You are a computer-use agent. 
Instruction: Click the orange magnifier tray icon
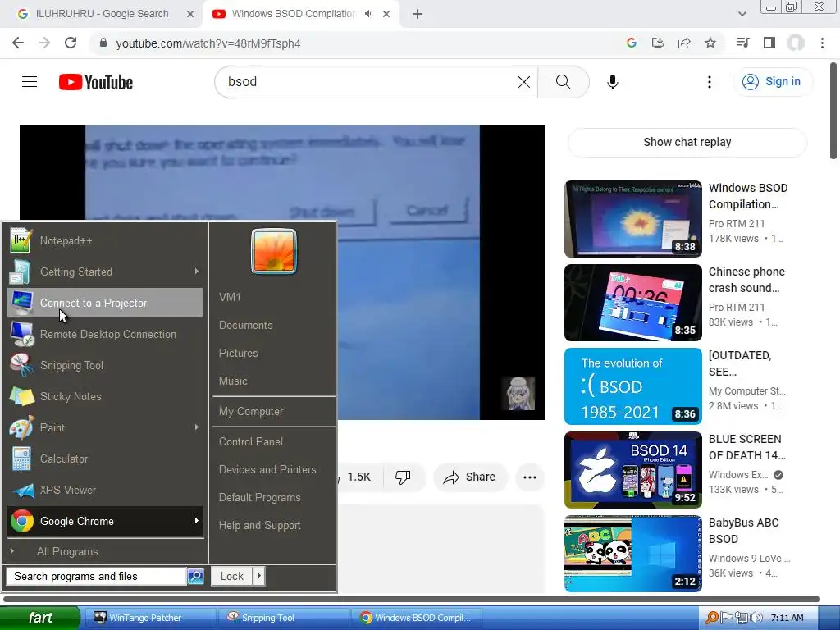click(712, 618)
